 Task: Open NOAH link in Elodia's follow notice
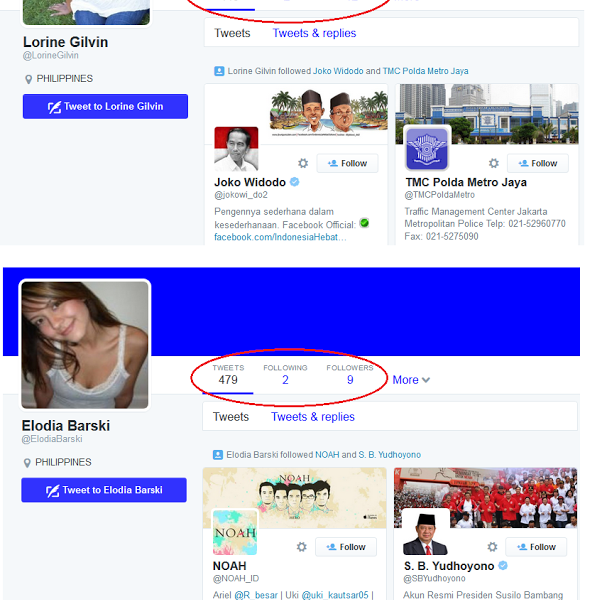tap(327, 455)
